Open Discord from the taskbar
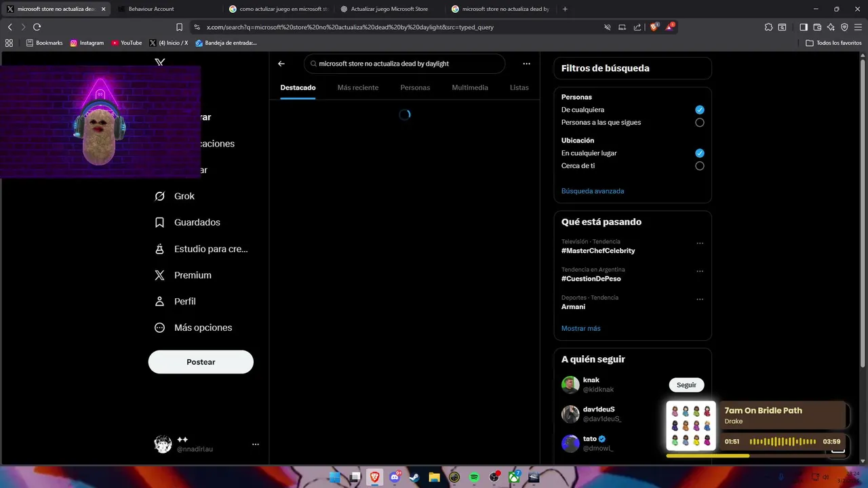Image resolution: width=868 pixels, height=488 pixels. 395,477
